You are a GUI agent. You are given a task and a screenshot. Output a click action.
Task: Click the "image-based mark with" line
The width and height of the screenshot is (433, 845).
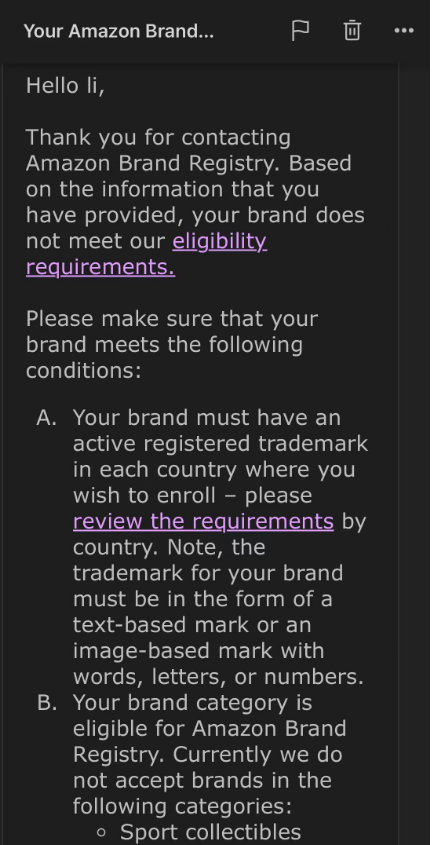(x=198, y=651)
